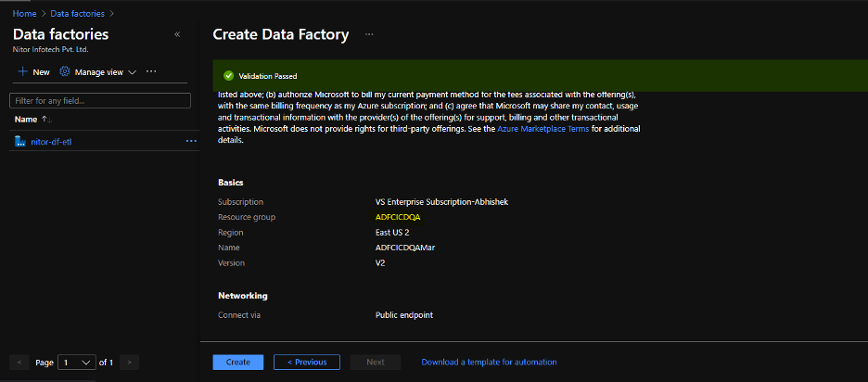This screenshot has width=868, height=382.
Task: Select the highlighted ADFCICDQA resource group value
Action: point(398,217)
